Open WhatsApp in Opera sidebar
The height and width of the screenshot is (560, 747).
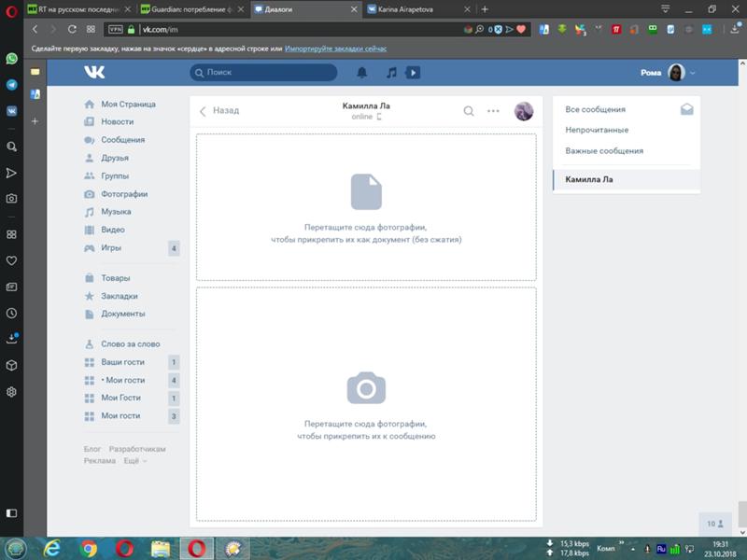(11, 59)
